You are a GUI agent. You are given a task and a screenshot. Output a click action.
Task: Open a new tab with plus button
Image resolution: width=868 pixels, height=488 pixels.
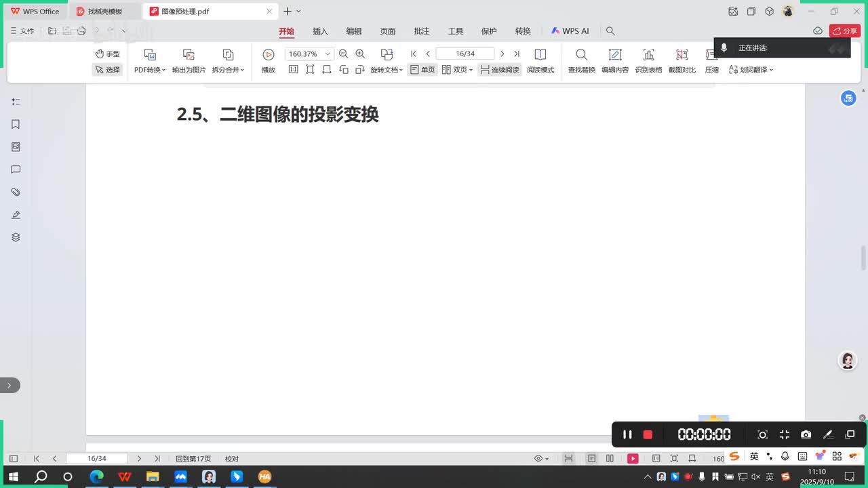[x=288, y=12]
